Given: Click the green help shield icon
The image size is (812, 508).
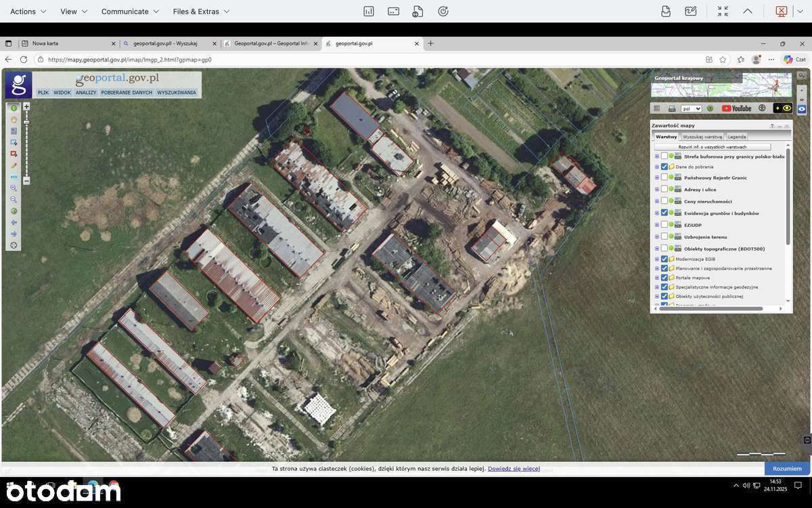Looking at the screenshot, I should 710,108.
